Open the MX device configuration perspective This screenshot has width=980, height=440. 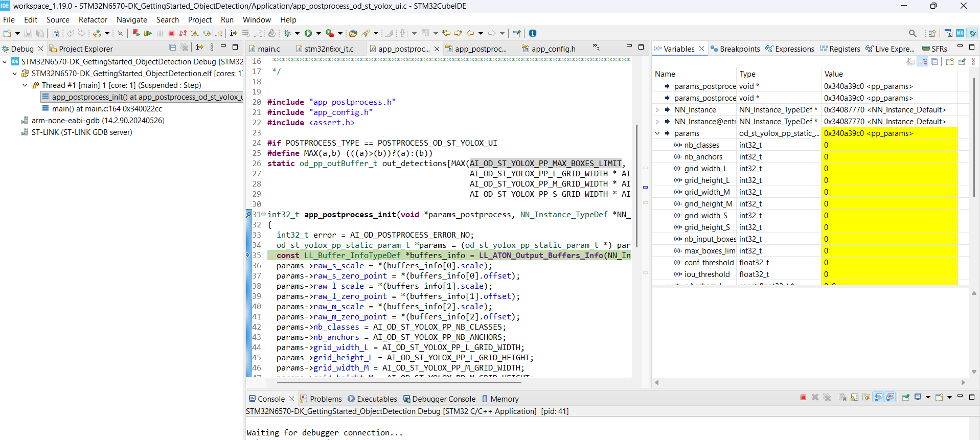click(960, 33)
